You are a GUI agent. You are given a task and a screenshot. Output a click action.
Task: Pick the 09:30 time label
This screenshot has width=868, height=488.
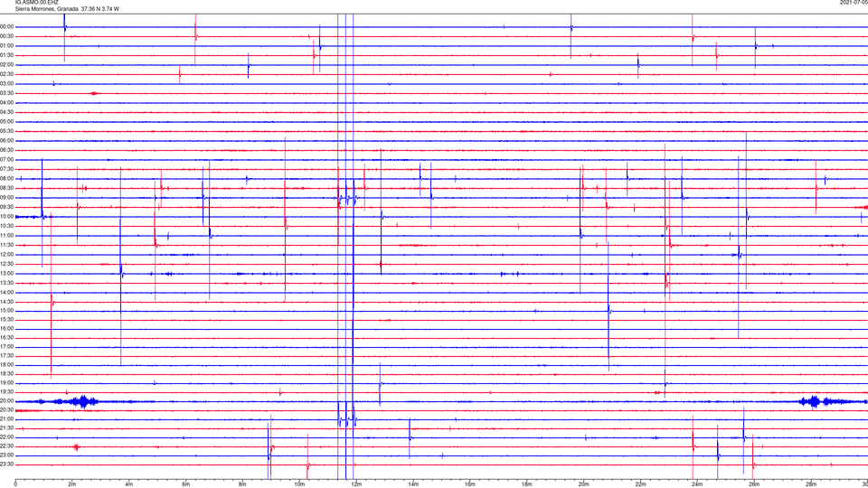tap(7, 207)
